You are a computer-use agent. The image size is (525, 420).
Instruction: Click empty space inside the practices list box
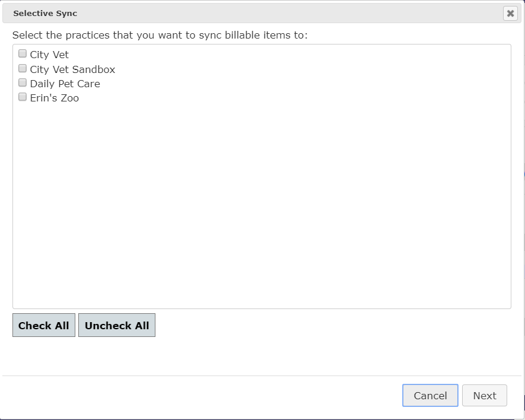point(262,204)
